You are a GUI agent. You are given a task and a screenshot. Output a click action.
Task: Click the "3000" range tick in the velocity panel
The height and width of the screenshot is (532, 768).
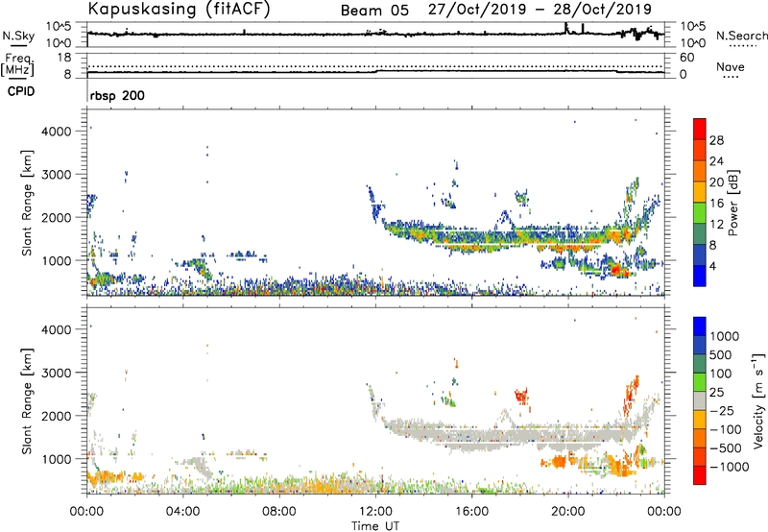(x=56, y=373)
